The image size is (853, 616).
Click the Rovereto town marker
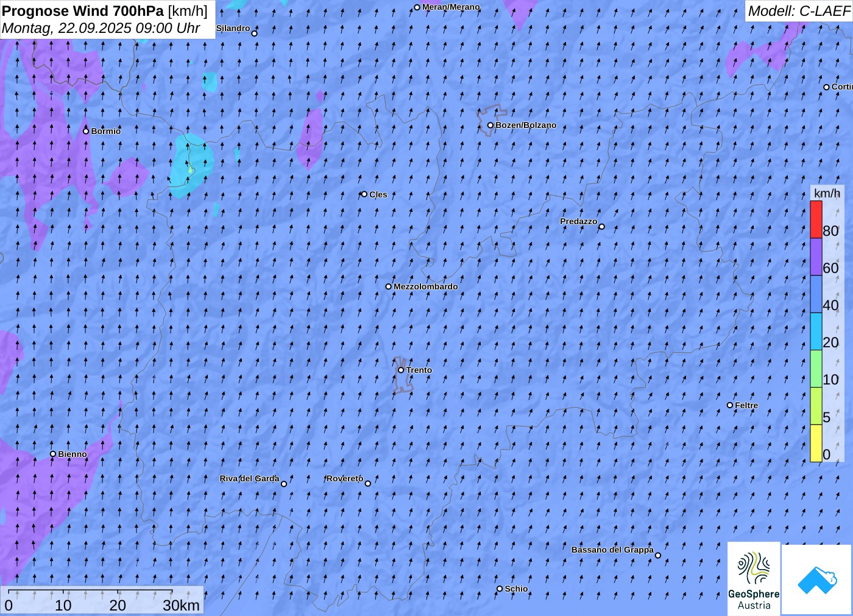(368, 484)
